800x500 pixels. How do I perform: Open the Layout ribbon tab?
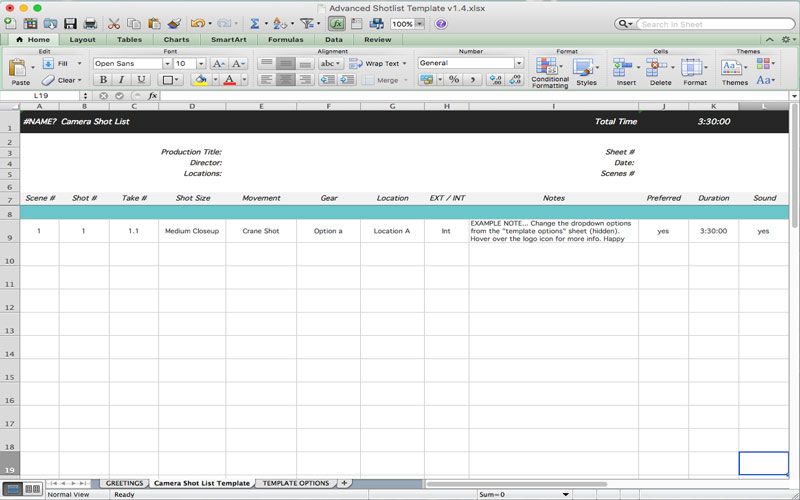pyautogui.click(x=82, y=39)
